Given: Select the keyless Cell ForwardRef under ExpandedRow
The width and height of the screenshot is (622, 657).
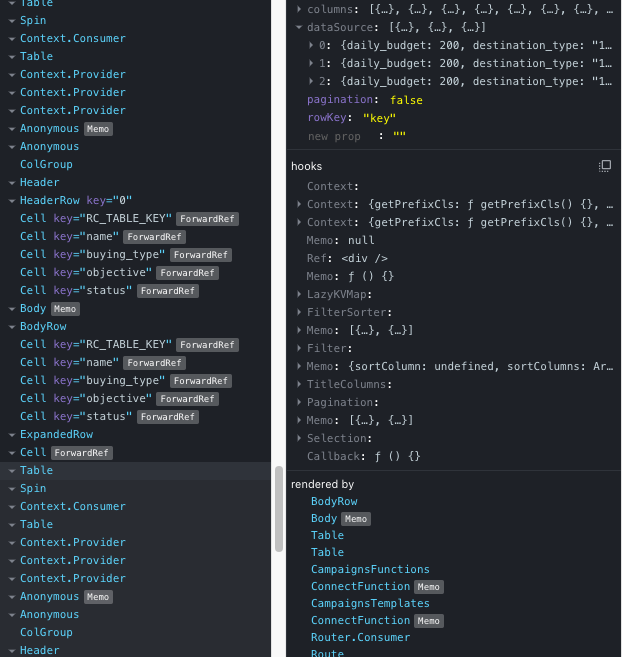Looking at the screenshot, I should pyautogui.click(x=66, y=453).
